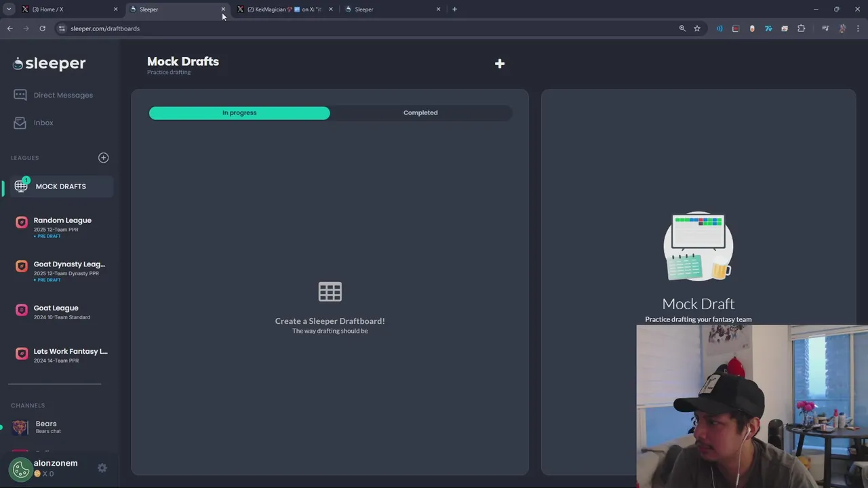Create a new mock draft with plus icon

pos(500,64)
